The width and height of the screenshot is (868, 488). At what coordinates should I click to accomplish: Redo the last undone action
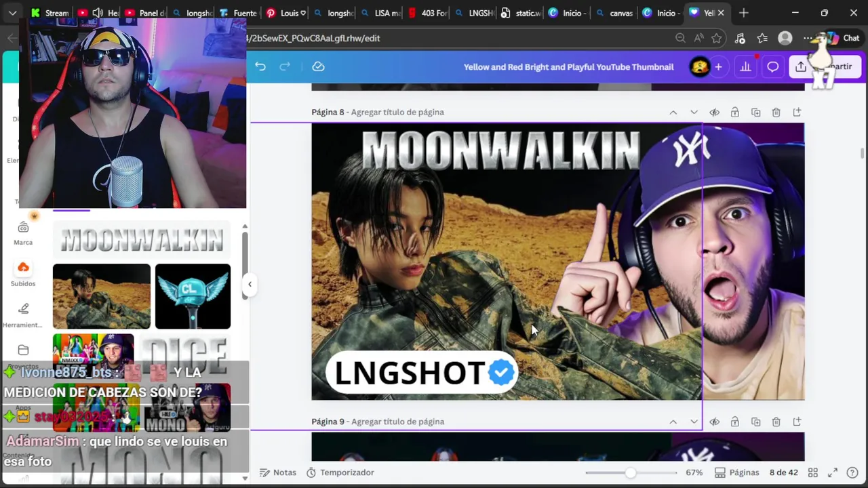(285, 66)
